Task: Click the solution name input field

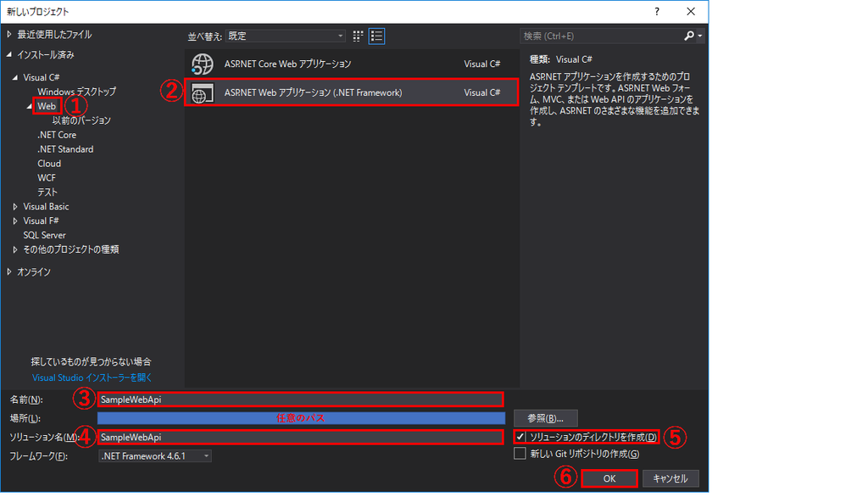Action: point(300,437)
